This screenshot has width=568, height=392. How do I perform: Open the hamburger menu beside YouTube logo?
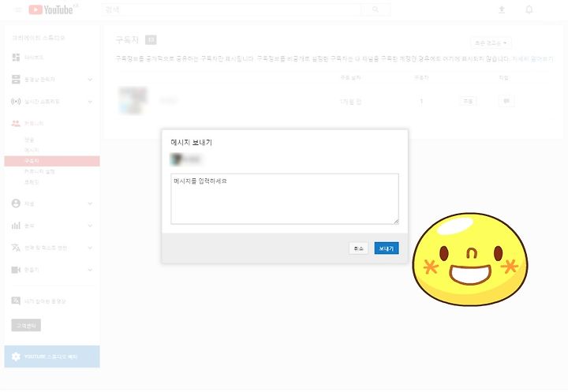click(18, 9)
